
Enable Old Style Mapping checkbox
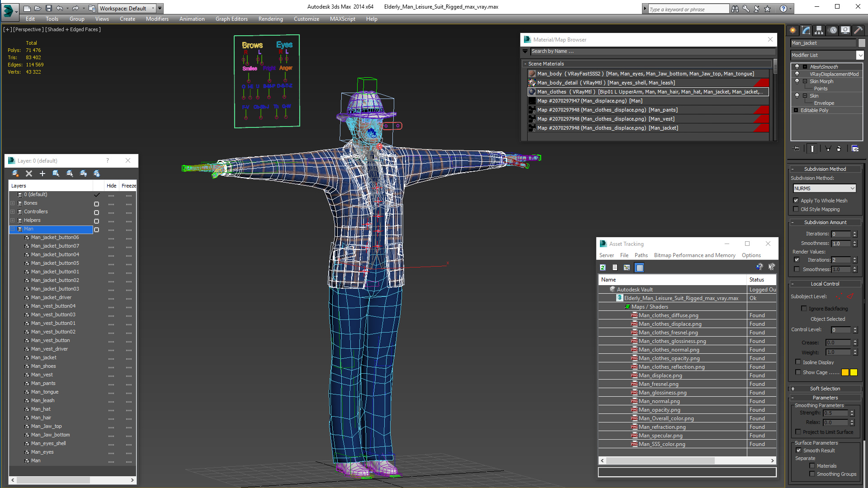(x=796, y=209)
